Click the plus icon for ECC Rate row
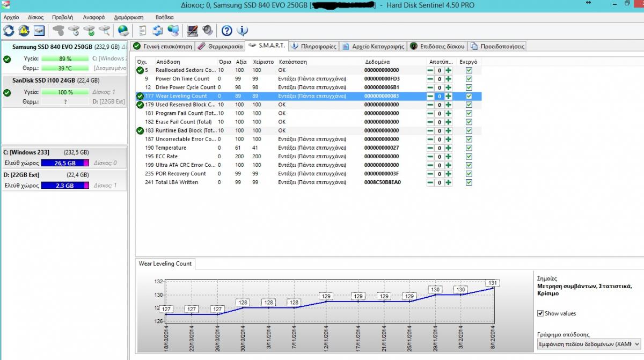The image size is (644, 360). tap(449, 156)
